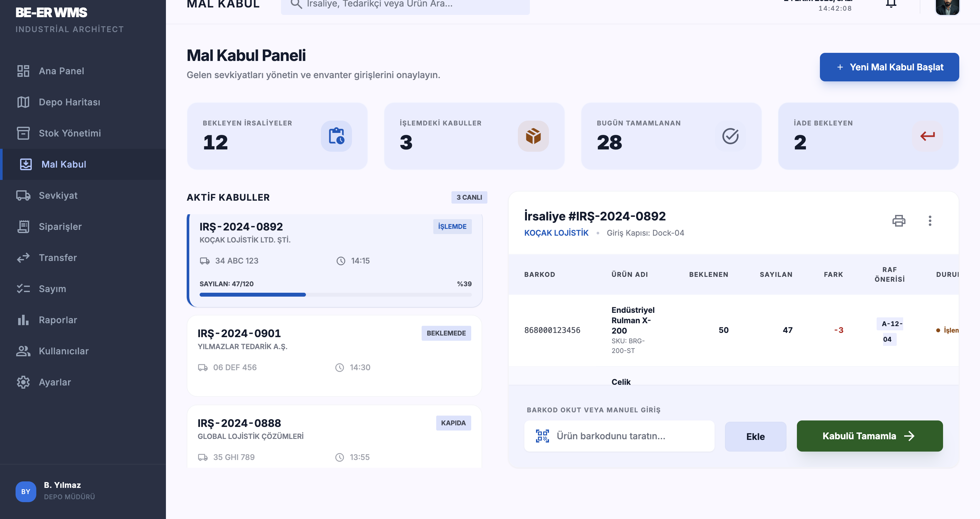Viewport: 980px width, 519px height.
Task: Click the Kabulü Tamamla button
Action: [870, 436]
